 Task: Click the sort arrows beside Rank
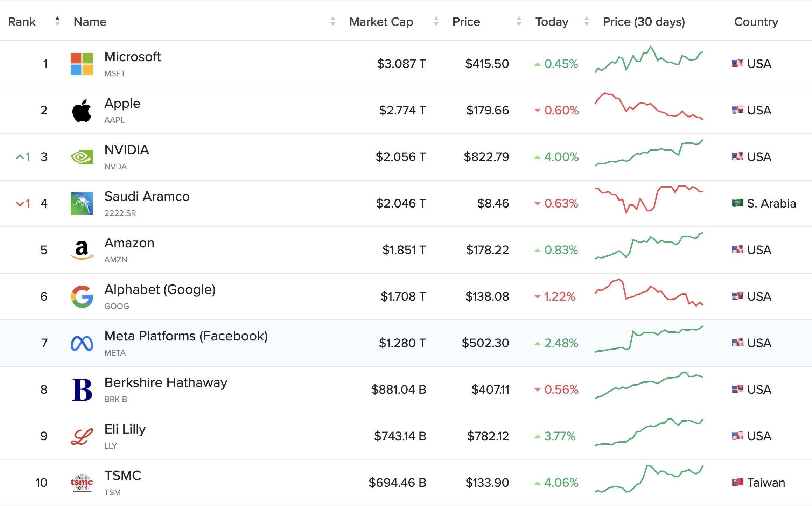[x=56, y=21]
